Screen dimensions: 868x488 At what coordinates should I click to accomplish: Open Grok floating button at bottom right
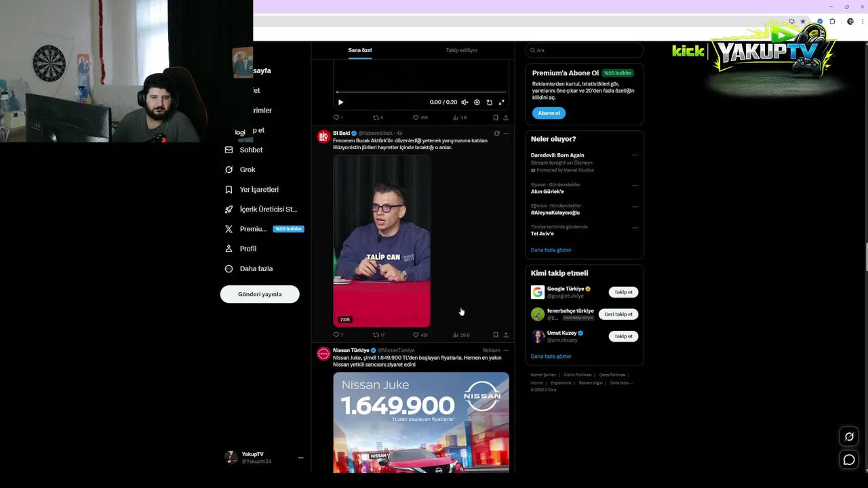[x=849, y=436]
